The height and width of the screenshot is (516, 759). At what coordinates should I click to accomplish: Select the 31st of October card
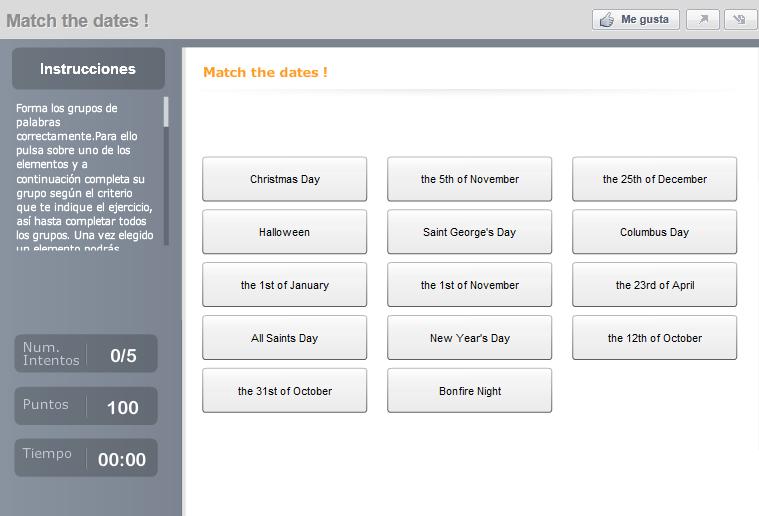point(285,391)
